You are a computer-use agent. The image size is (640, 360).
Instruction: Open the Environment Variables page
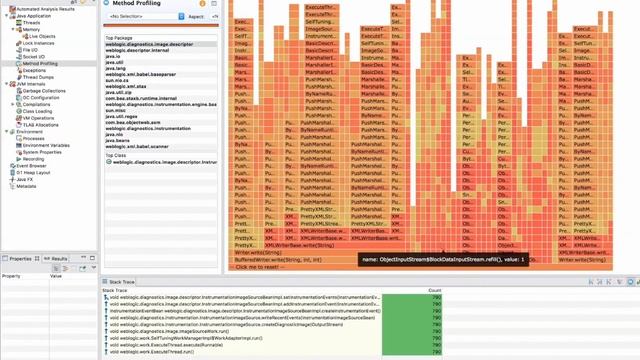click(46, 145)
